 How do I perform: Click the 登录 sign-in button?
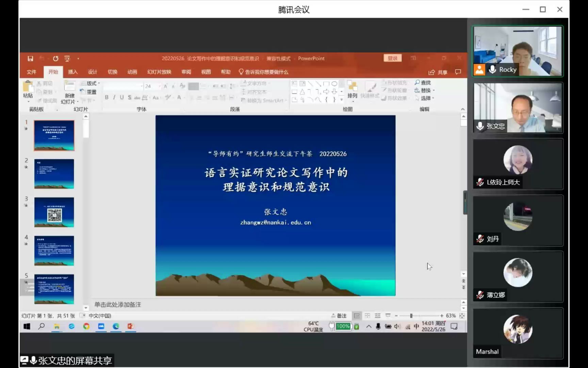(393, 58)
